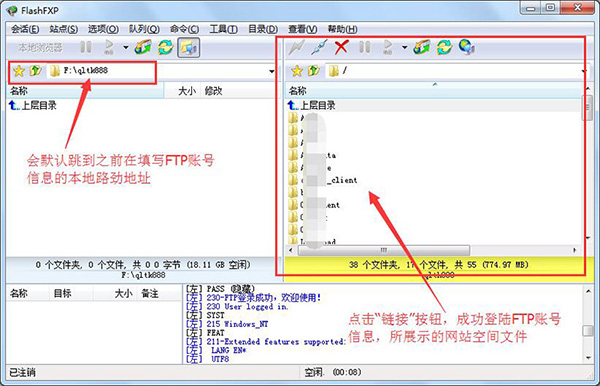
Task: Click the remote pane horizontal scrollbar
Action: (x=383, y=250)
